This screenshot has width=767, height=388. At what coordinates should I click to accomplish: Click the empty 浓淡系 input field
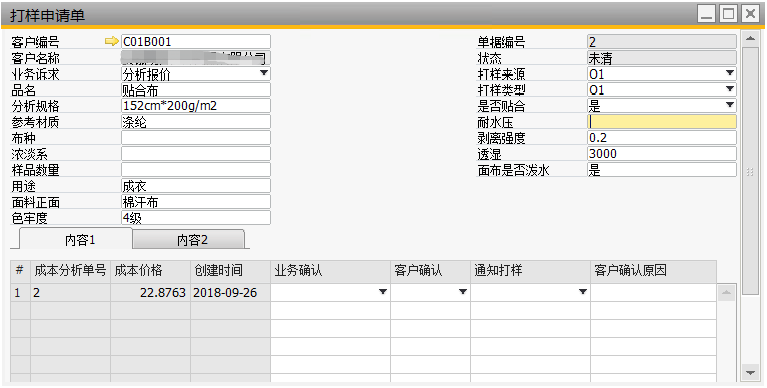tap(196, 154)
